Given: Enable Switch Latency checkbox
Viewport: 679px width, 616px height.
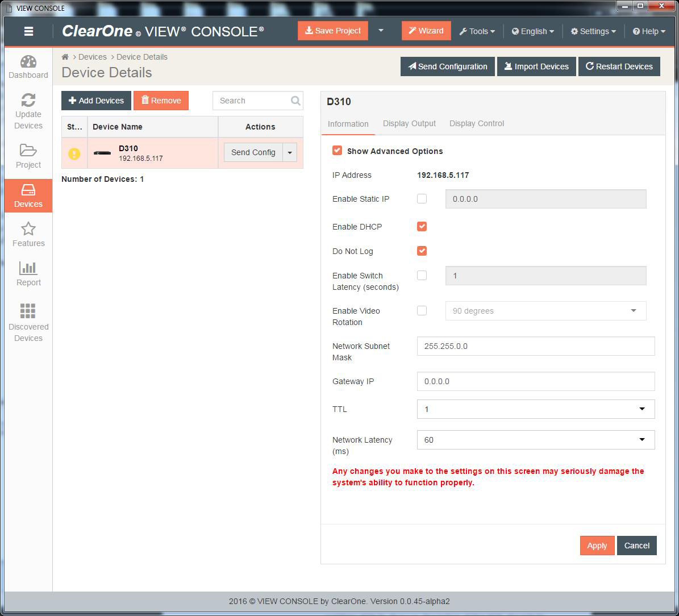Looking at the screenshot, I should pyautogui.click(x=422, y=276).
